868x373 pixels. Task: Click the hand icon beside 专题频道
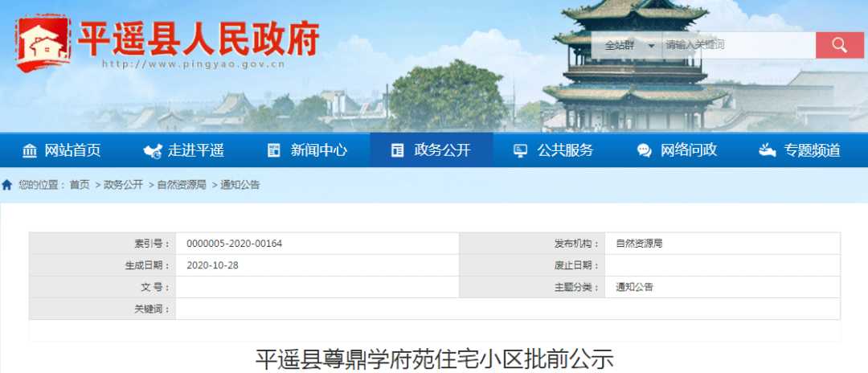(768, 150)
